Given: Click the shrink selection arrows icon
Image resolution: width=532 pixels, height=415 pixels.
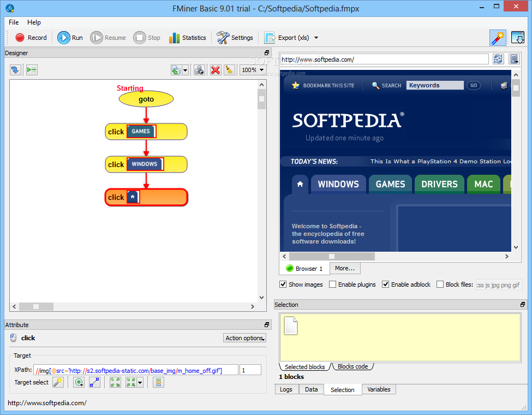Looking at the screenshot, I should point(131,382).
